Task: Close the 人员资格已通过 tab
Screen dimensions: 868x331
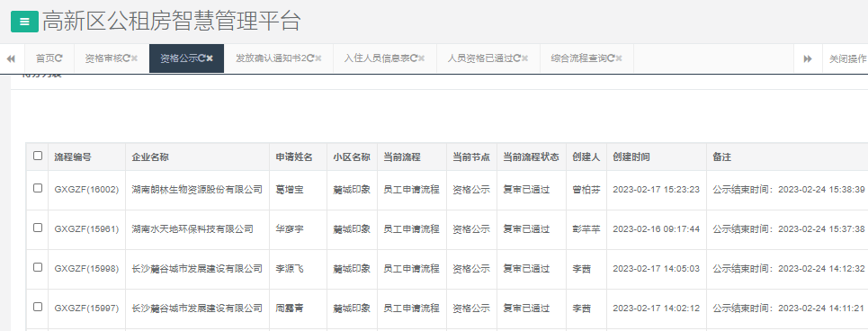Action: tap(524, 58)
